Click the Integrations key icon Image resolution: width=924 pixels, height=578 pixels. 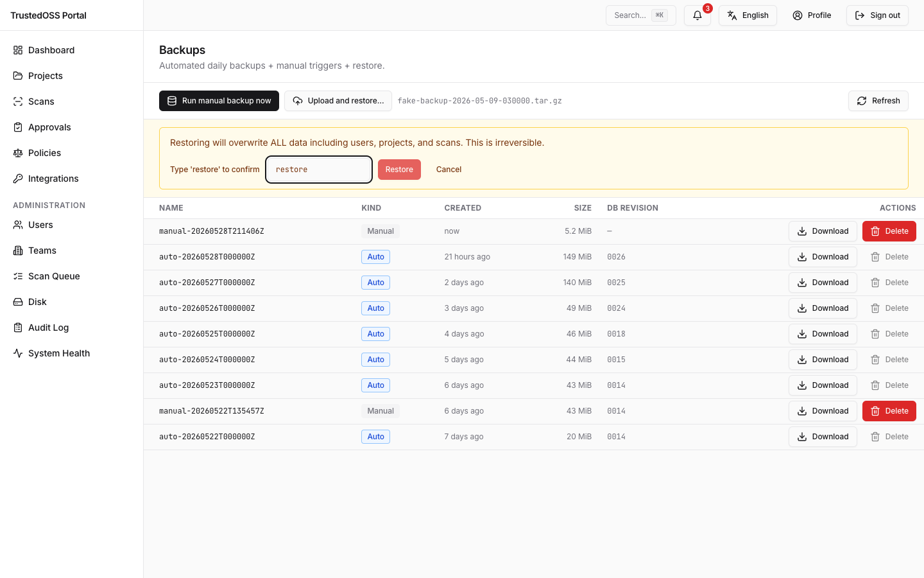(x=18, y=179)
